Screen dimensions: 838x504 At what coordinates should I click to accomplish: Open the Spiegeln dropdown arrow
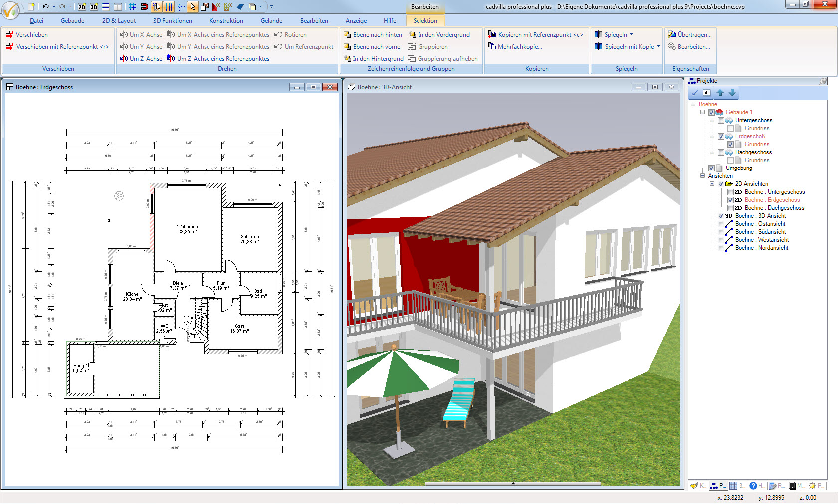click(631, 35)
